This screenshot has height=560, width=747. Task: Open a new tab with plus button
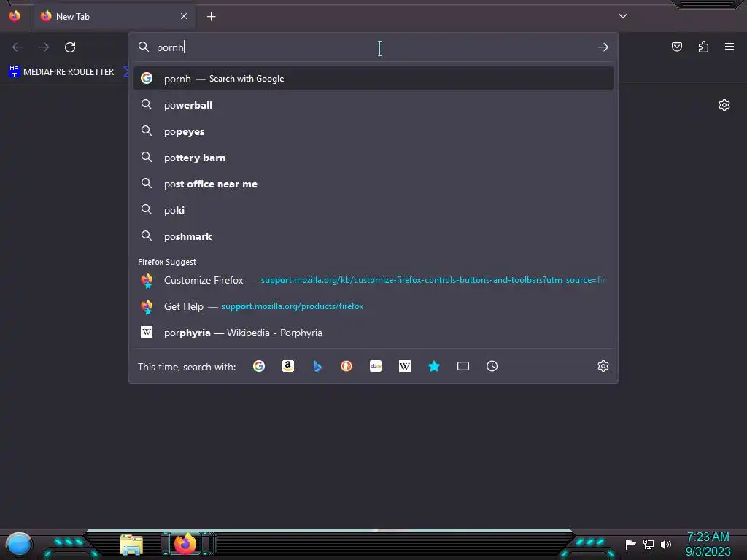211,17
